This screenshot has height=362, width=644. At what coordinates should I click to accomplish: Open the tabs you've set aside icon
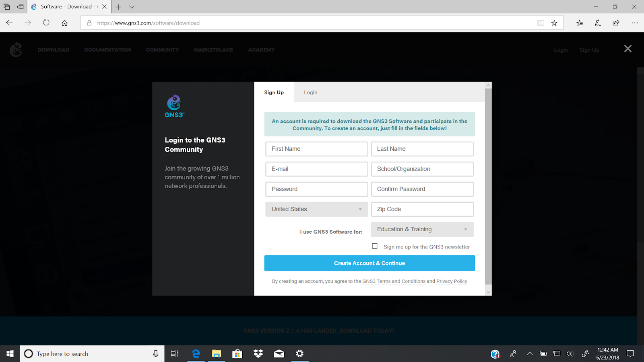tap(7, 6)
